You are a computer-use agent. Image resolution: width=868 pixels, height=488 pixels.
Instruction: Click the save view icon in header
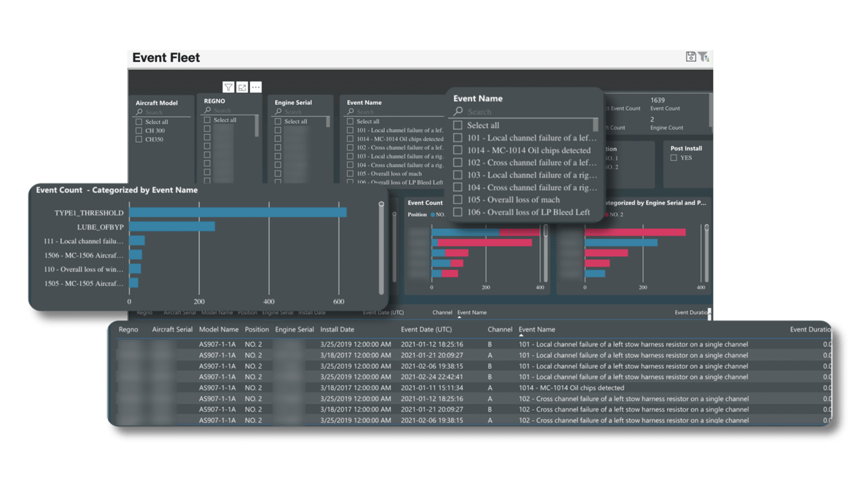click(691, 57)
